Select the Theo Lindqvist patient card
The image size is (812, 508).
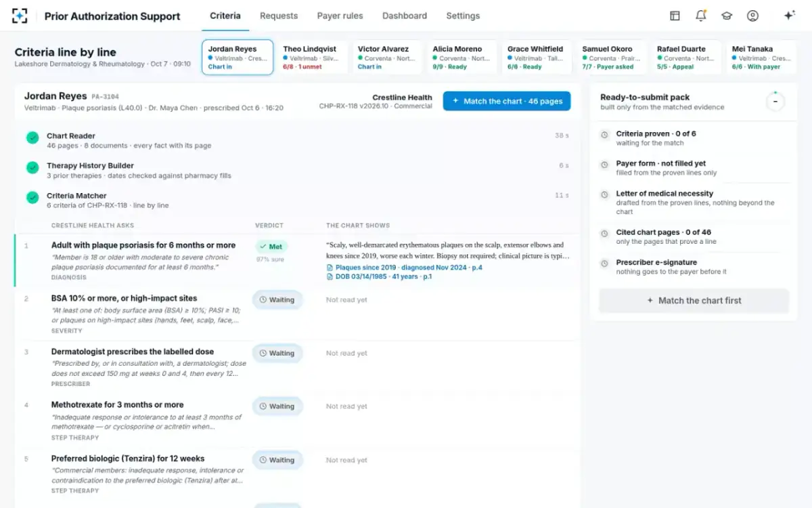click(x=312, y=57)
